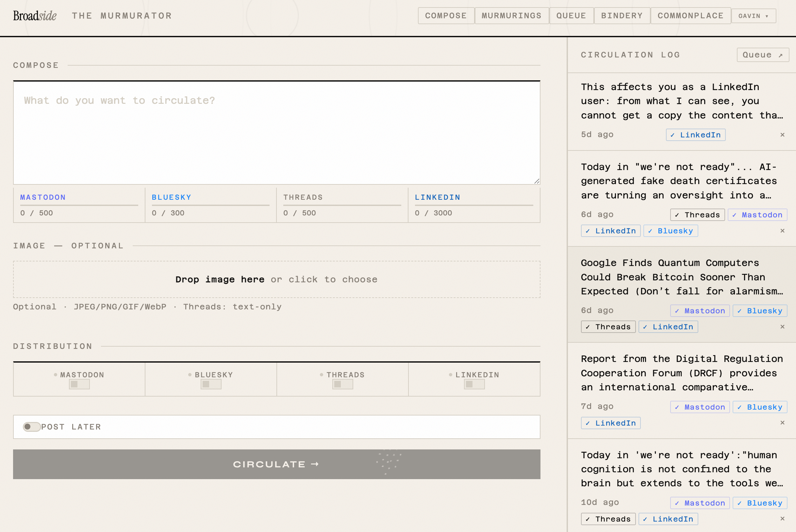Image resolution: width=796 pixels, height=532 pixels.
Task: Click Threads badge on fake death certificates post
Action: pos(697,215)
